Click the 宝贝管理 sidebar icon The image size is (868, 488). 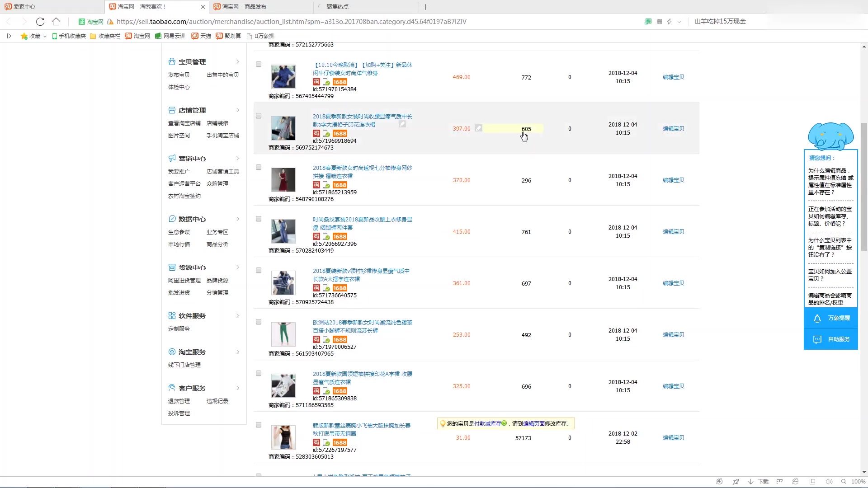(x=172, y=62)
